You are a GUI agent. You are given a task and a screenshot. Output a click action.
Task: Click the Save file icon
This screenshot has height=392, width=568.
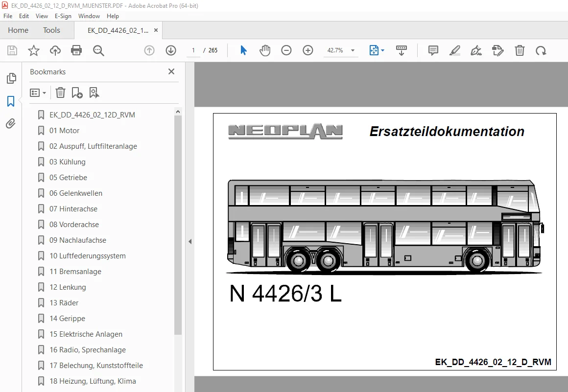[x=12, y=50]
